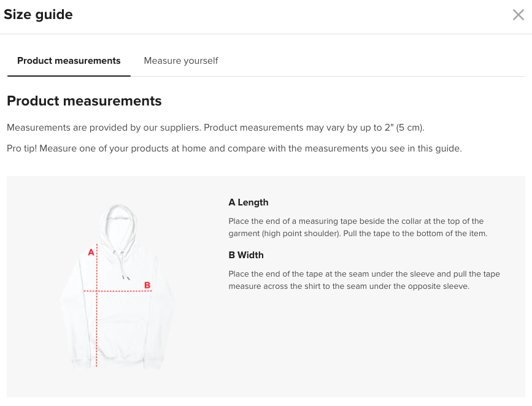Click the red B marker on hoodie
The image size is (532, 406).
147,285
